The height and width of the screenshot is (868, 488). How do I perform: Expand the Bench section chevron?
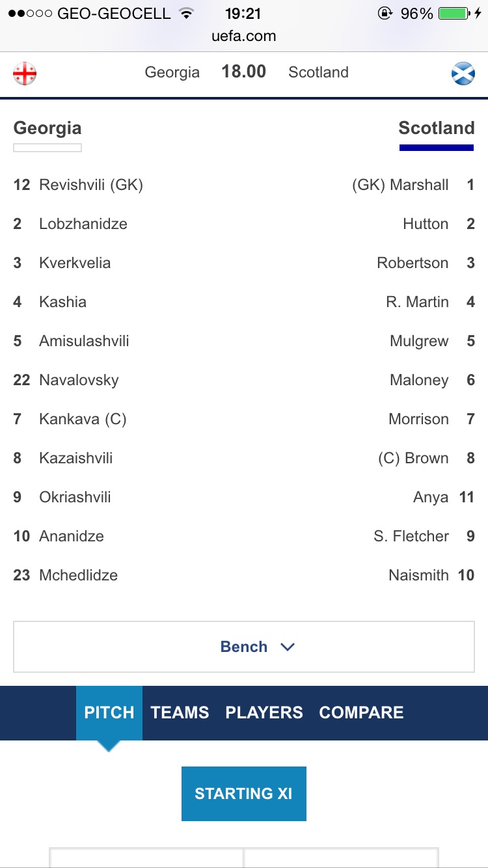click(x=287, y=647)
